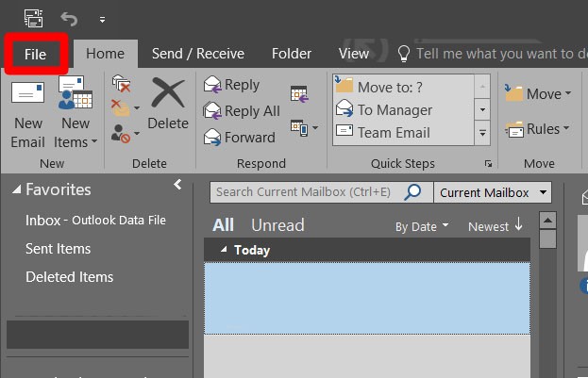Open the Manage Quick Steps dialog launcher

pos(488,164)
